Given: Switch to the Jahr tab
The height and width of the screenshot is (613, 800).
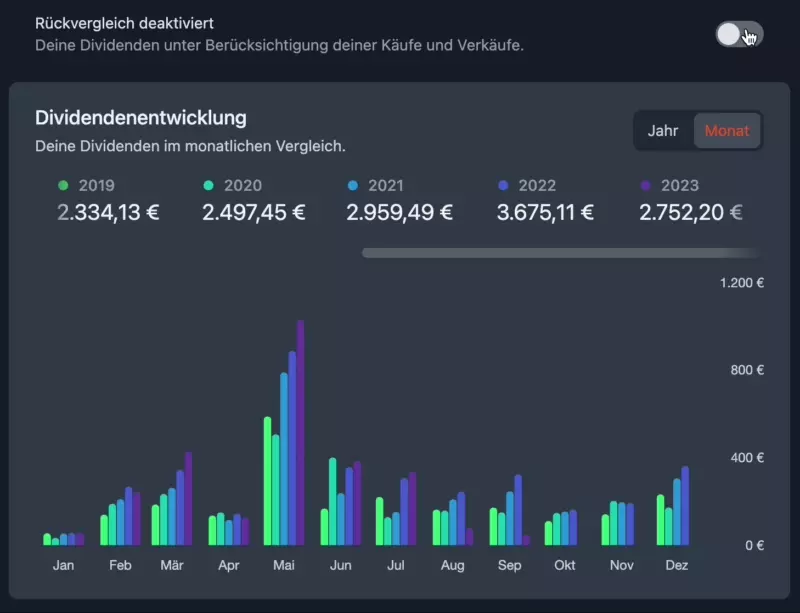Looking at the screenshot, I should tap(663, 130).
